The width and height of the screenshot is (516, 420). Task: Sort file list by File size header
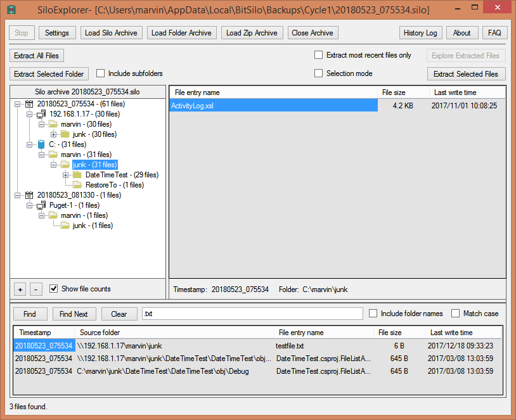pyautogui.click(x=403, y=92)
